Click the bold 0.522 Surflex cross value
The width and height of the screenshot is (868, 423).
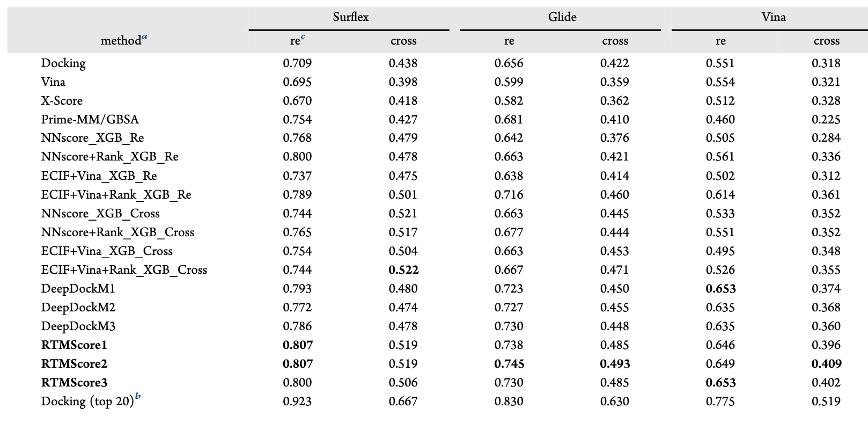tap(403, 269)
